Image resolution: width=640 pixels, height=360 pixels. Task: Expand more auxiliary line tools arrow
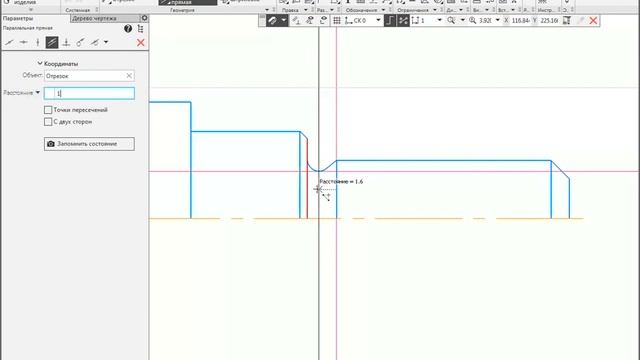point(106,42)
